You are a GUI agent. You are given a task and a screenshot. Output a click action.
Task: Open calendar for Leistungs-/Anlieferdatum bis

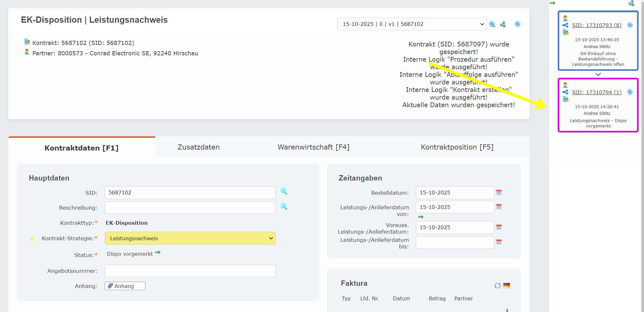coord(499,242)
